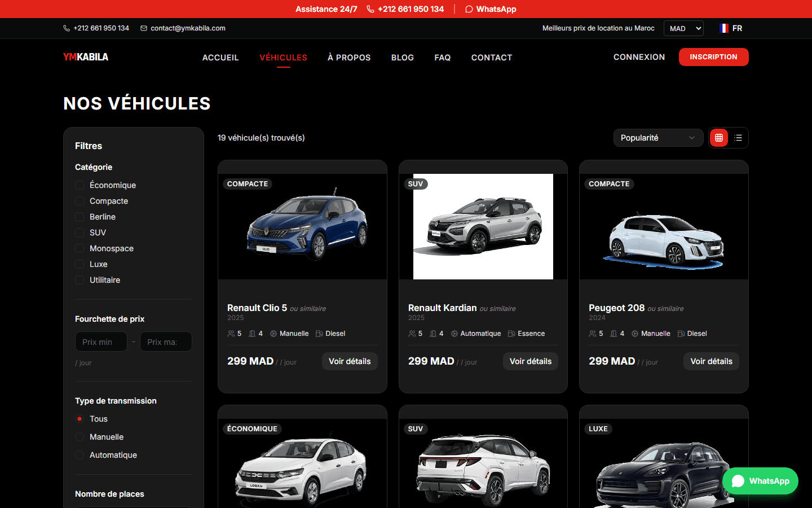
Task: Click the fuel icon on Peugeot 208 card
Action: coord(681,334)
